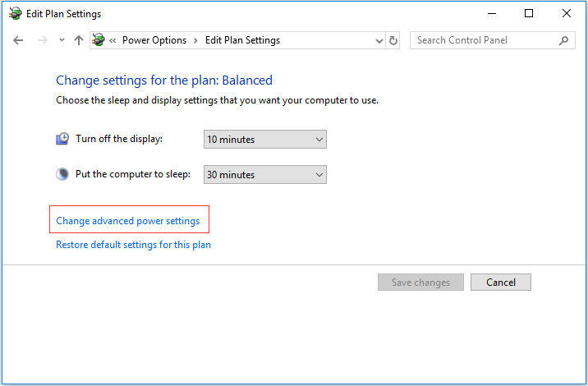Click the Power Options icon in address bar
This screenshot has width=588, height=386.
pos(99,39)
